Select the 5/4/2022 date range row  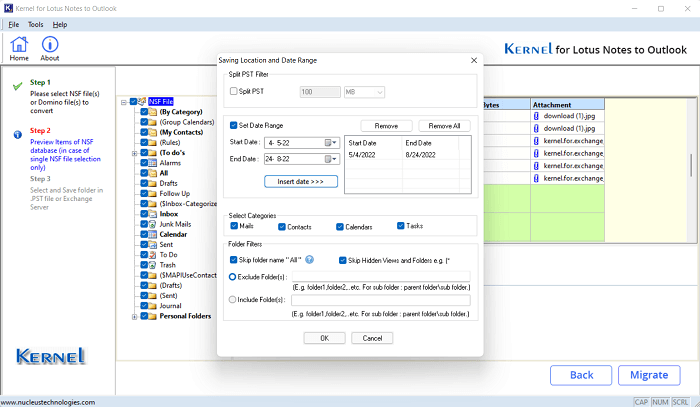pyautogui.click(x=403, y=155)
